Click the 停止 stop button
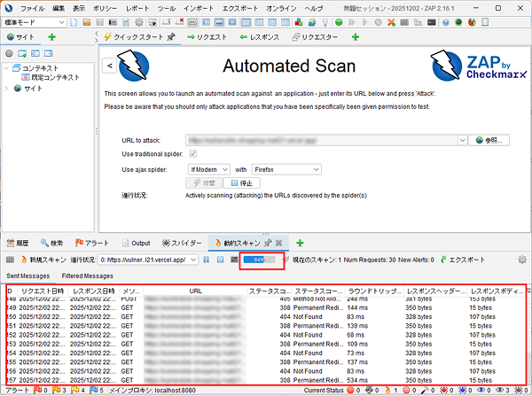This screenshot has width=532, height=396. coord(241,183)
